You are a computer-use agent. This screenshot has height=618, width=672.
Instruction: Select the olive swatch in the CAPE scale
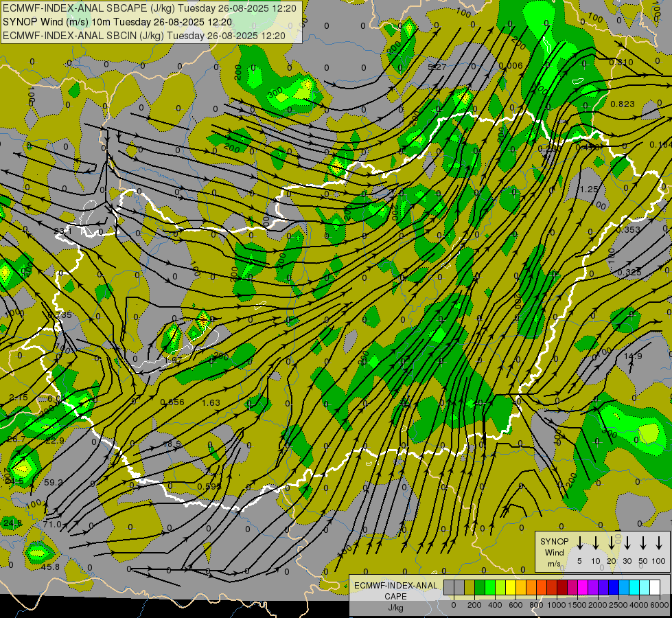470,588
